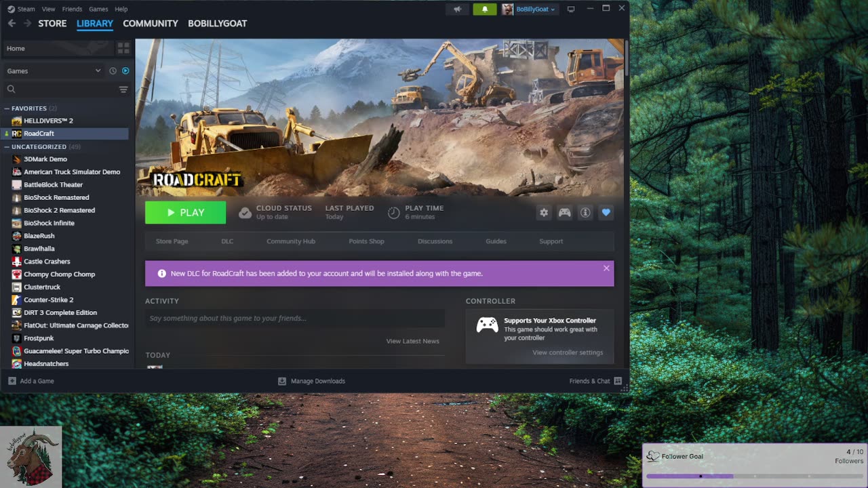
Task: Show RoadCraft game info icon
Action: click(x=585, y=212)
